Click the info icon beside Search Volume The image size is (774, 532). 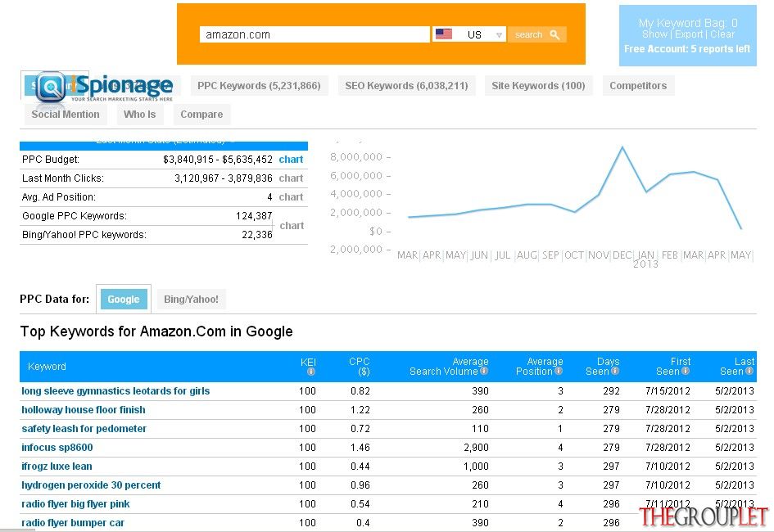[484, 371]
